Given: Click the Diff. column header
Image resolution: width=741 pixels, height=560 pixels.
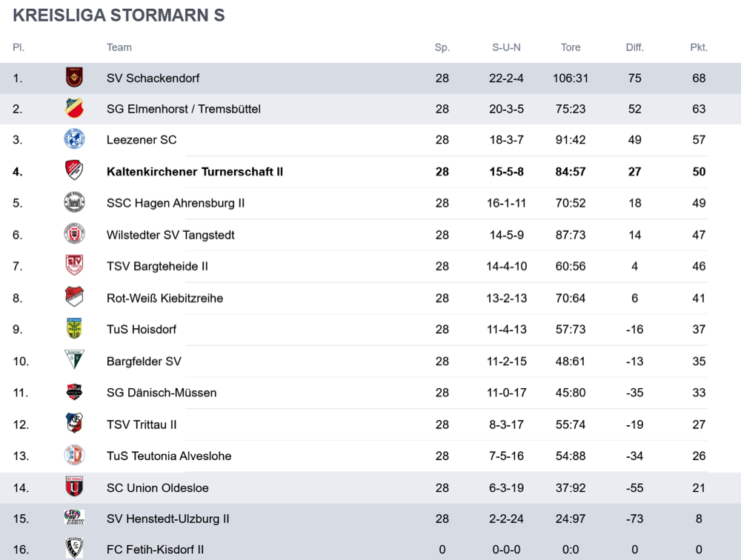Looking at the screenshot, I should click(x=634, y=47).
